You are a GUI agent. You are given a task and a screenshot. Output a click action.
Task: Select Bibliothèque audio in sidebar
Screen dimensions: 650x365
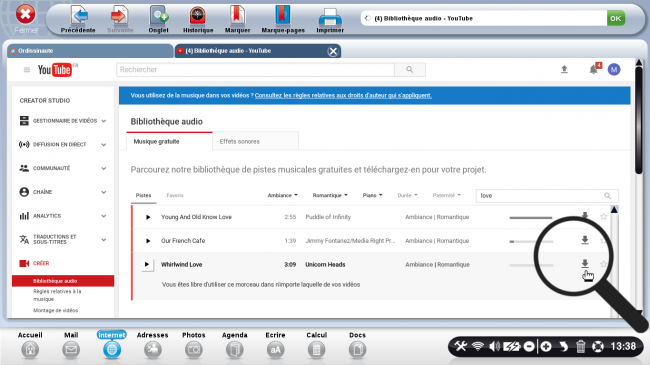63,281
